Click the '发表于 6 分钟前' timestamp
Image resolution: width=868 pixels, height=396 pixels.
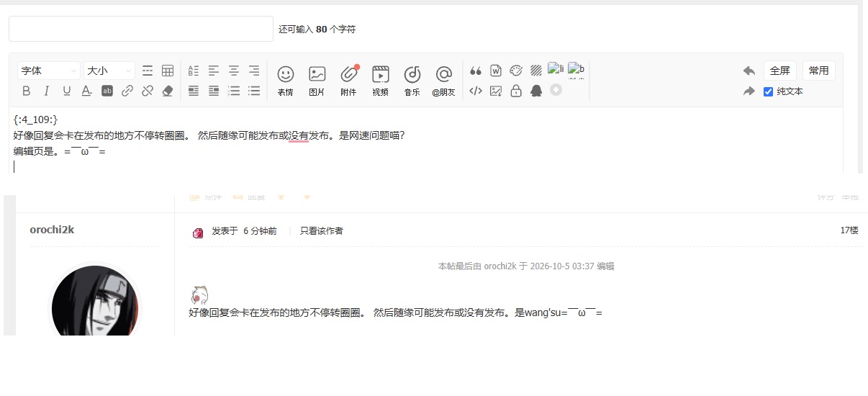pos(244,231)
